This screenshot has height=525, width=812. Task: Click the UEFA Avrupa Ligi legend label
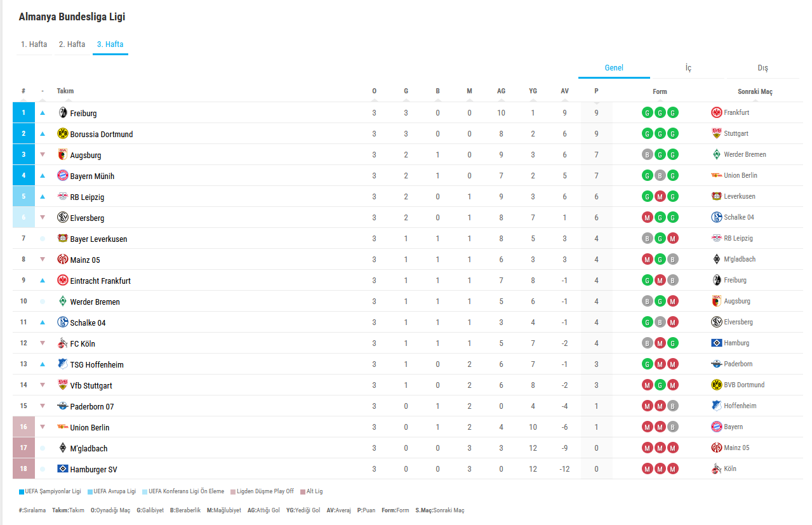coord(115,491)
